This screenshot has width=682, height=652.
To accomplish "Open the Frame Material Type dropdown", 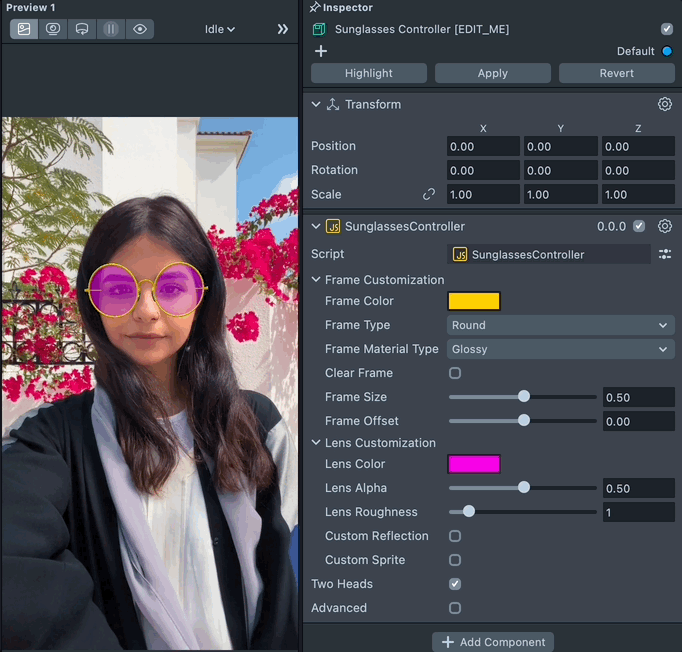I will tap(560, 349).
